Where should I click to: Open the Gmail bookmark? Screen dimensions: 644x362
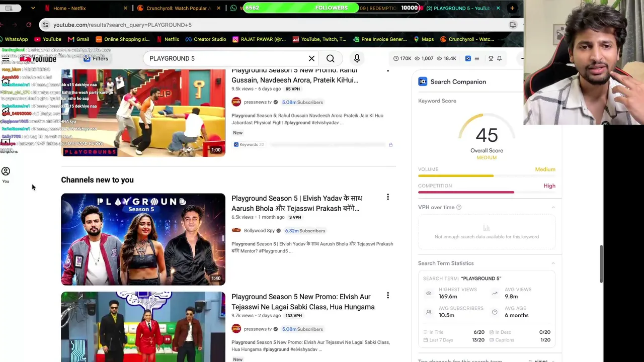78,39
